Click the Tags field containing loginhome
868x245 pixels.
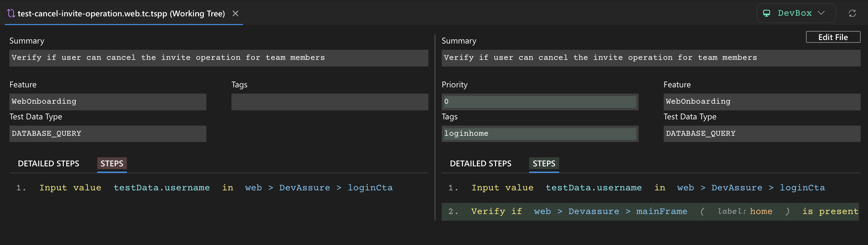[x=539, y=134]
